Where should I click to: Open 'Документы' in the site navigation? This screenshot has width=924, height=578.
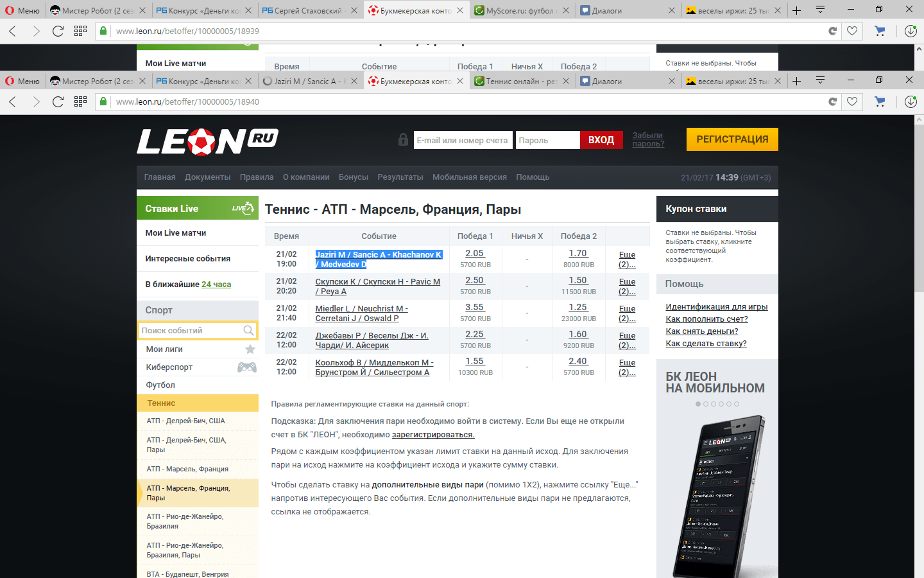point(207,177)
